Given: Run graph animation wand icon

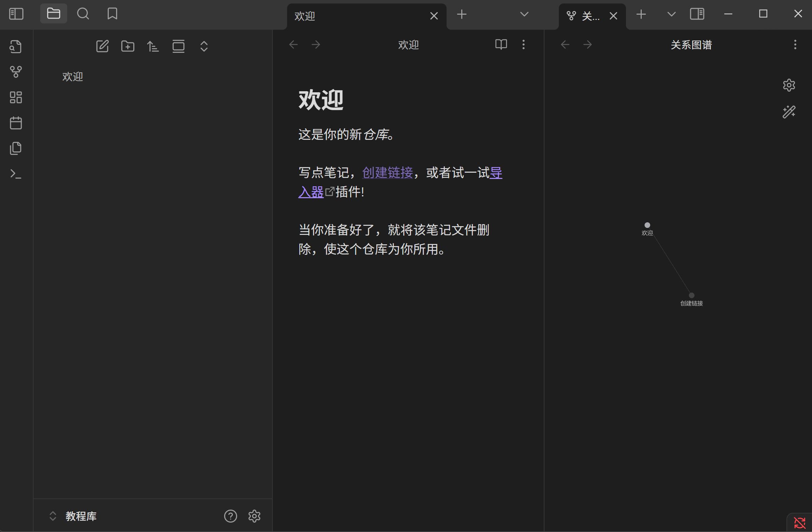Looking at the screenshot, I should [789, 112].
